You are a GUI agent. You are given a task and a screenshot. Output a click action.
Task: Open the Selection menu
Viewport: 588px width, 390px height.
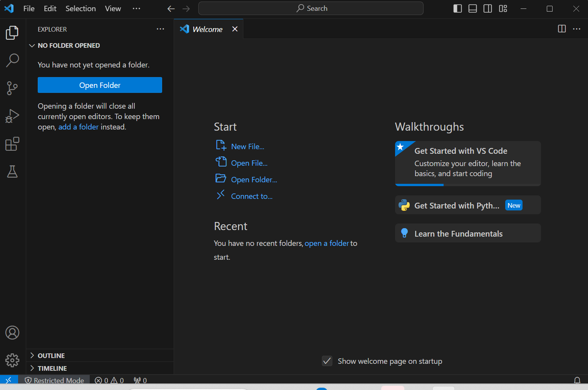pyautogui.click(x=80, y=8)
